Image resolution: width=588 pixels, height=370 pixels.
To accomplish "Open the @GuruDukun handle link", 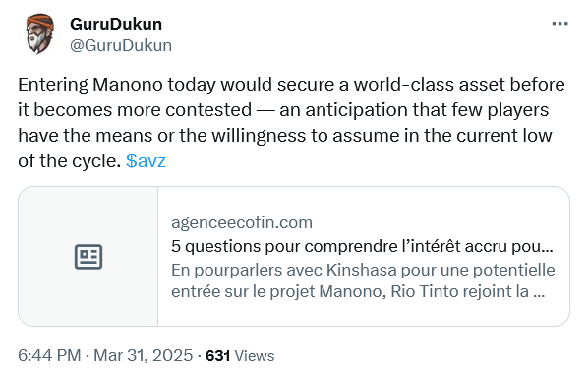I will click(121, 45).
